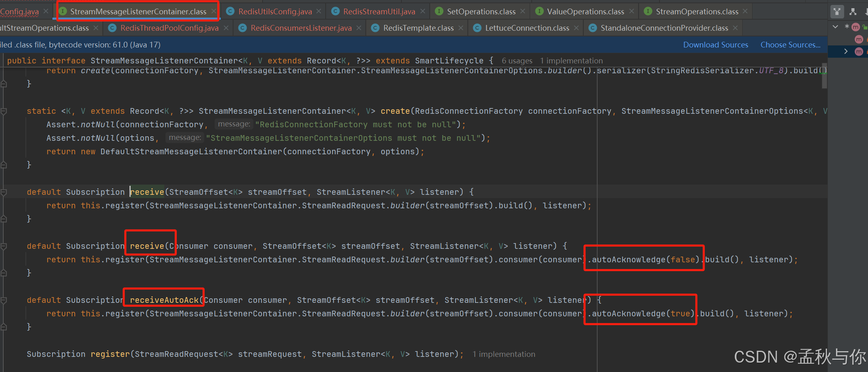The height and width of the screenshot is (372, 868).
Task: Close the RedisThreadPoolConfig.java tab
Action: click(x=226, y=28)
